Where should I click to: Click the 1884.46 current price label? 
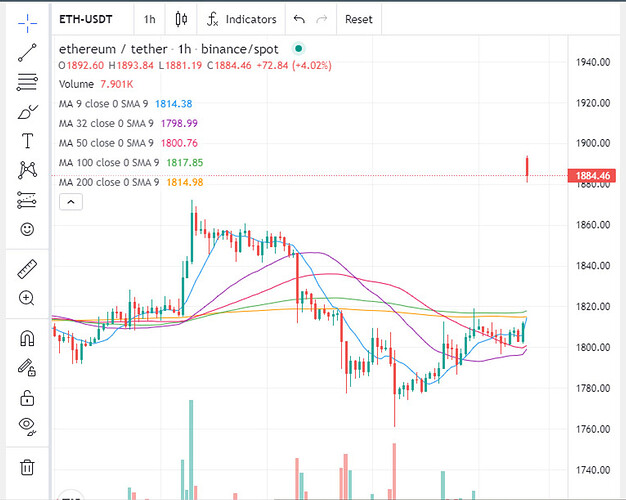click(x=594, y=176)
